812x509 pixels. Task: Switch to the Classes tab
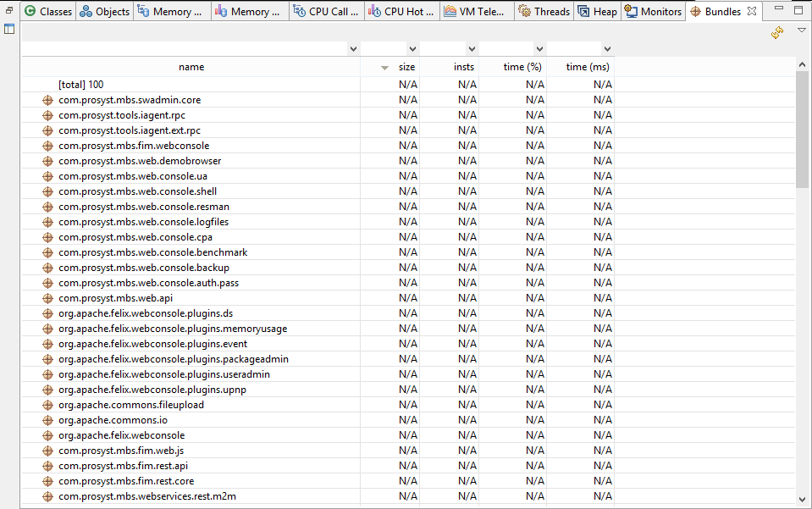(48, 12)
